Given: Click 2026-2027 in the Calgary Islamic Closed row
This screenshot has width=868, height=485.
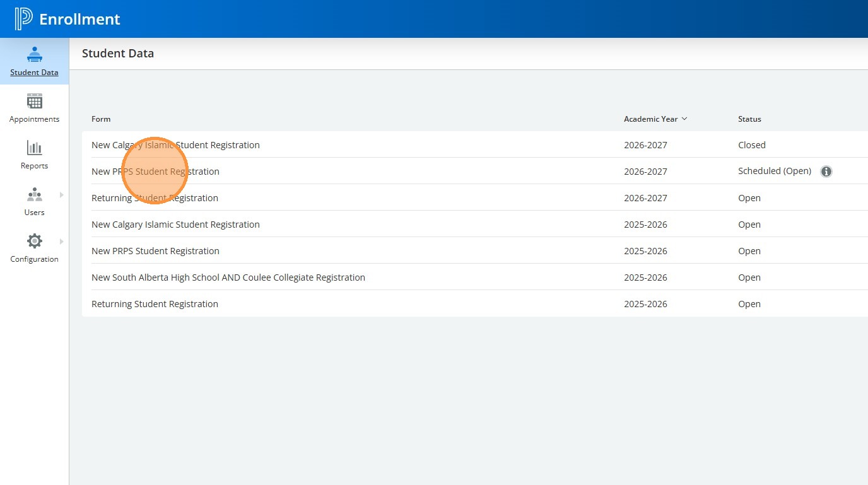Looking at the screenshot, I should [645, 145].
